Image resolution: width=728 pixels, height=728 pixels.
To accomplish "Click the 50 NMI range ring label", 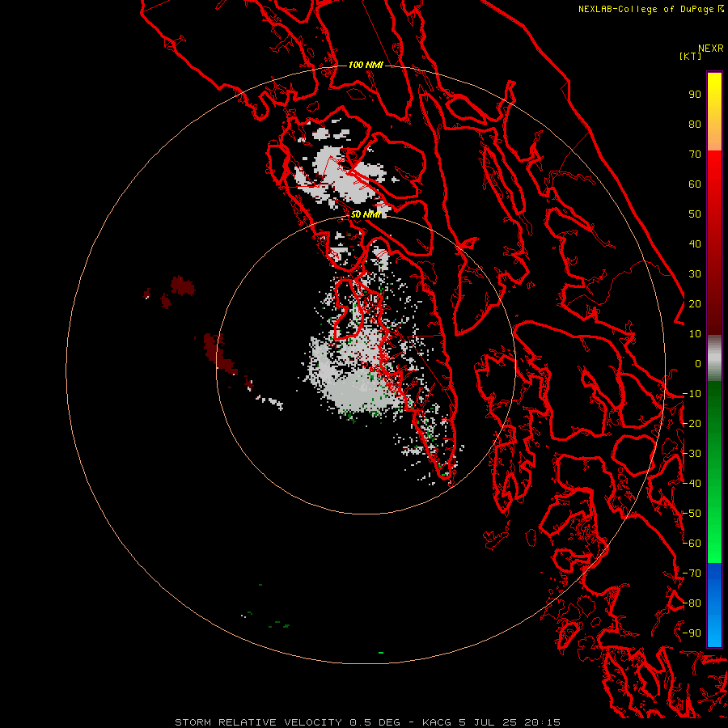I will (366, 214).
